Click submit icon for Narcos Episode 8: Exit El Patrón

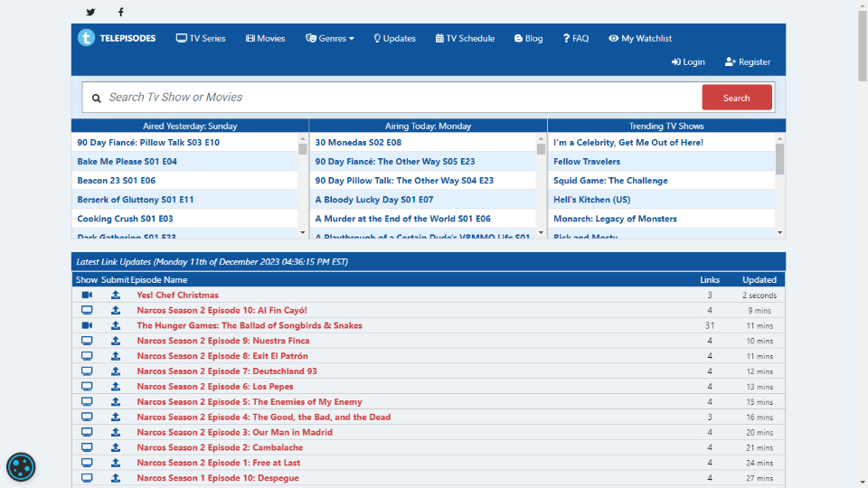pos(115,356)
